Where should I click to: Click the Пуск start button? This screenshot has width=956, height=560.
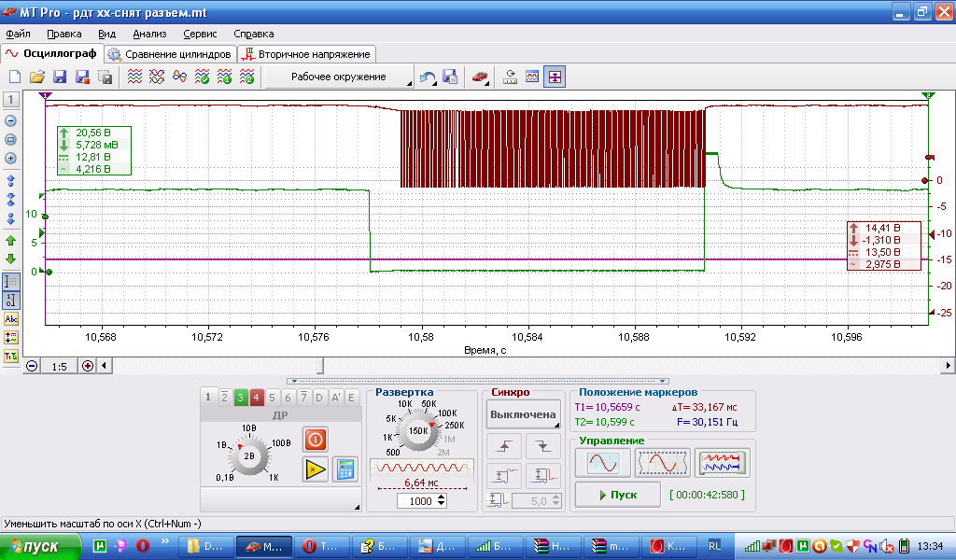pos(618,495)
